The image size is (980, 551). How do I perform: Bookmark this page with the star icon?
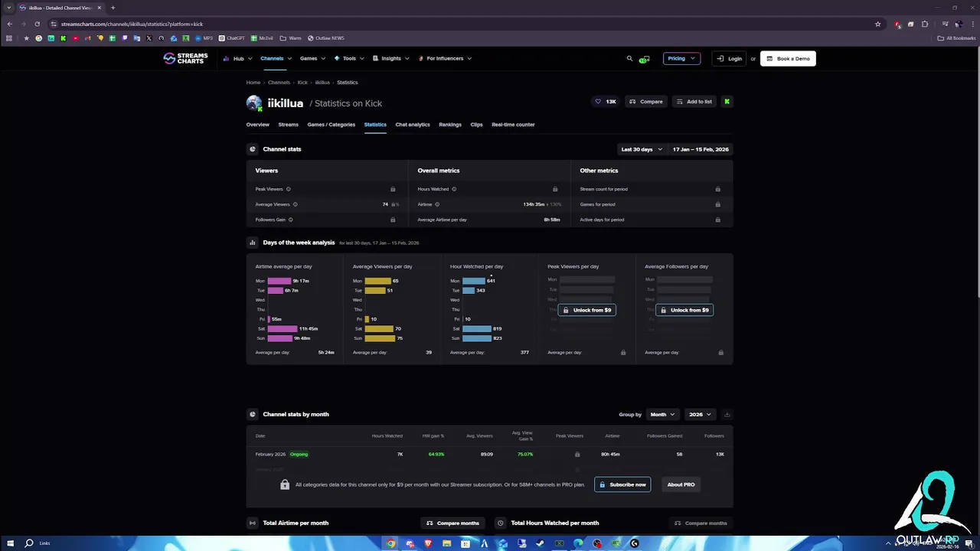click(x=877, y=24)
